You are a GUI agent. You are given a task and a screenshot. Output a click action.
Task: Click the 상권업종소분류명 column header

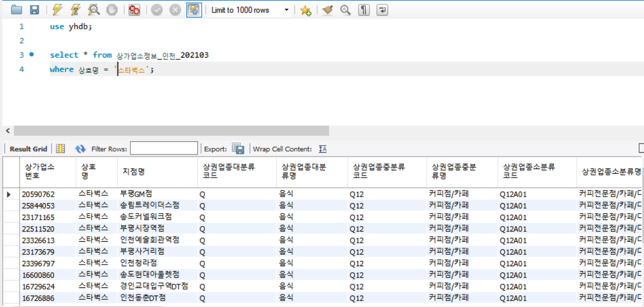(x=611, y=172)
